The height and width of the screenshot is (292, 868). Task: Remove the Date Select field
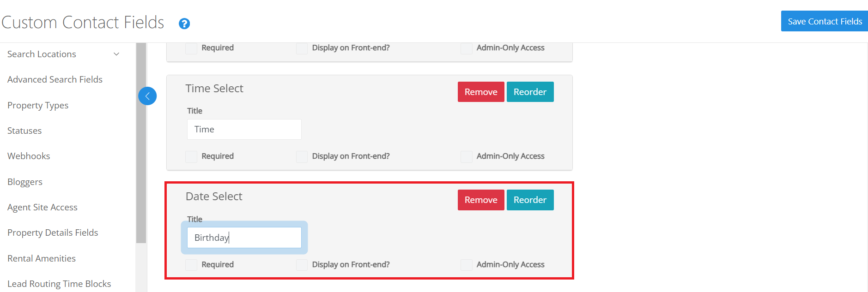point(480,200)
